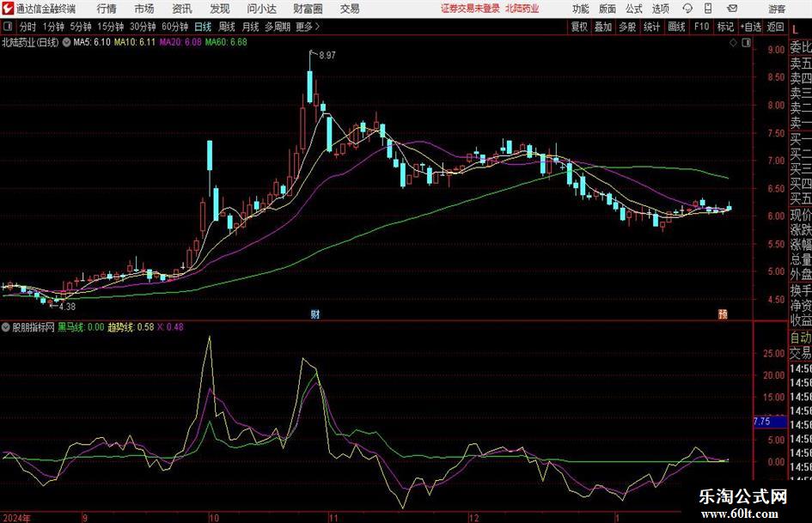This screenshot has width=812, height=523.
Task: Toggle the side panel icon near price axis
Action: 746,43
